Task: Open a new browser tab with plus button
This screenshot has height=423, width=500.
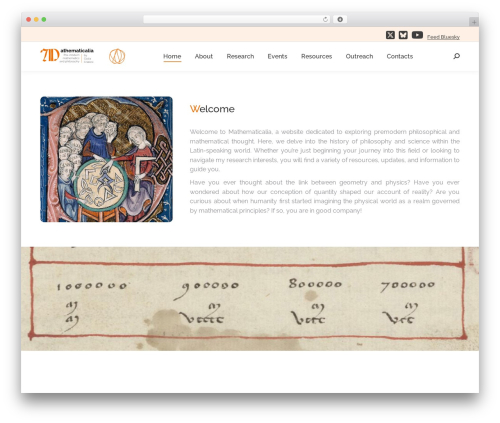Action: click(474, 22)
